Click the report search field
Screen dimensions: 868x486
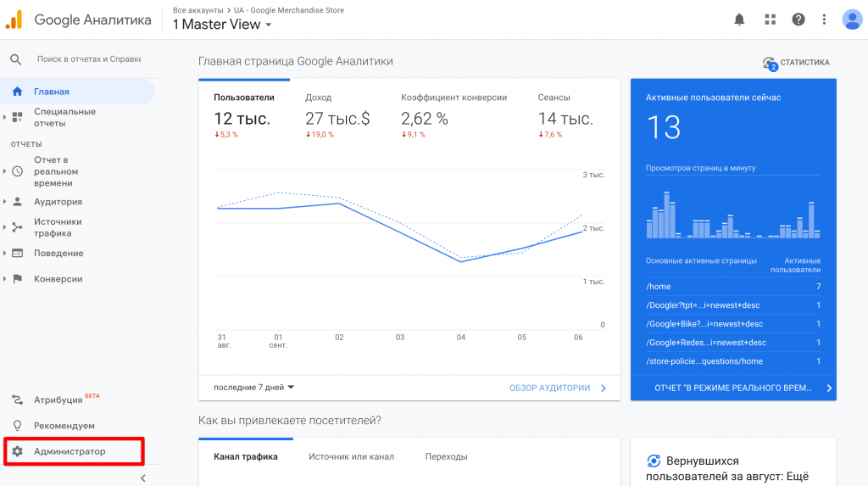pos(88,59)
